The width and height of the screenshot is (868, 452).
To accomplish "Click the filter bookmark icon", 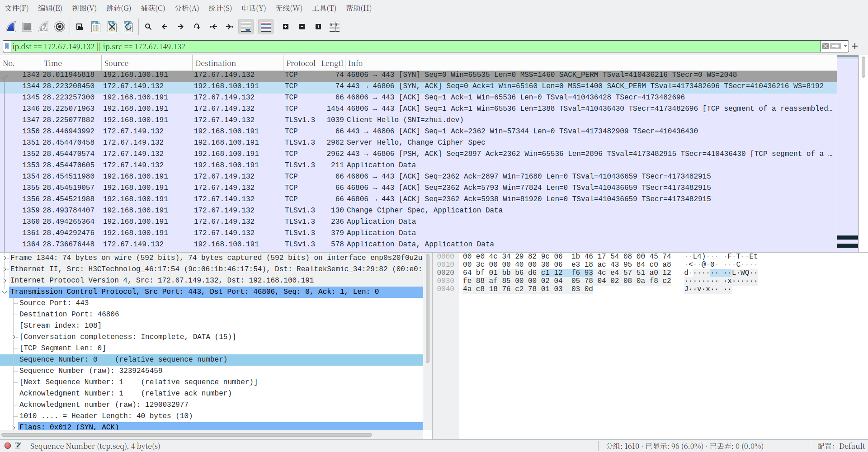I will pyautogui.click(x=7, y=46).
